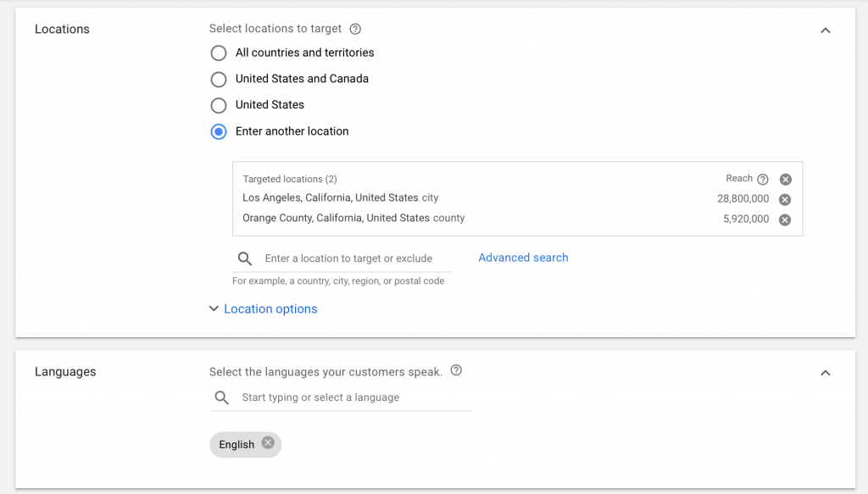Remove Orange County from targeted locations
This screenshot has height=494, width=868.
pyautogui.click(x=785, y=219)
